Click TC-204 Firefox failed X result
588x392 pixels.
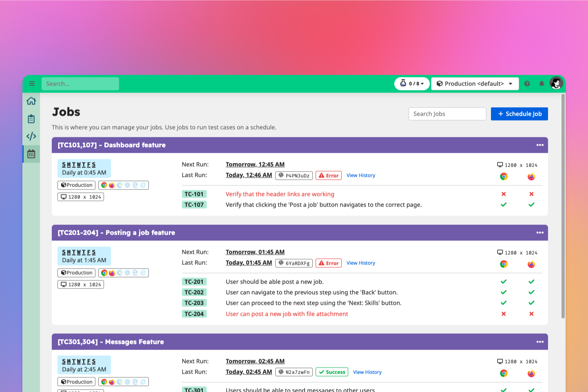pyautogui.click(x=531, y=314)
